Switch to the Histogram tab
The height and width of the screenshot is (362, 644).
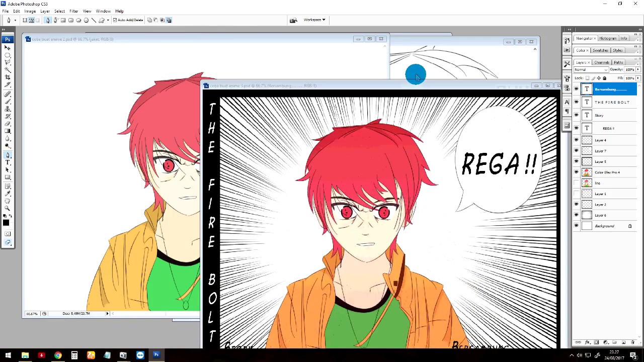pyautogui.click(x=608, y=38)
